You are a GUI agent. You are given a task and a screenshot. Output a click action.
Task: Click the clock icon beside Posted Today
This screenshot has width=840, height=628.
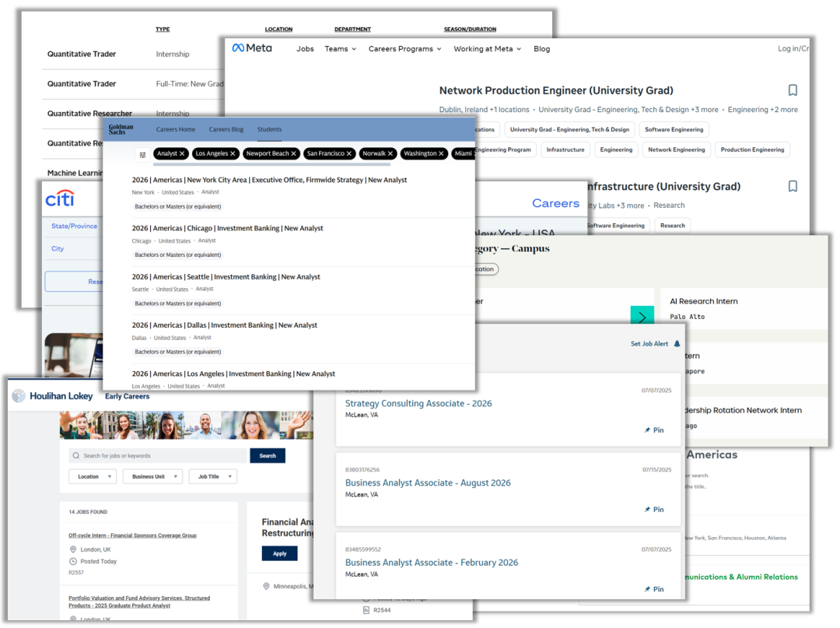pos(73,561)
